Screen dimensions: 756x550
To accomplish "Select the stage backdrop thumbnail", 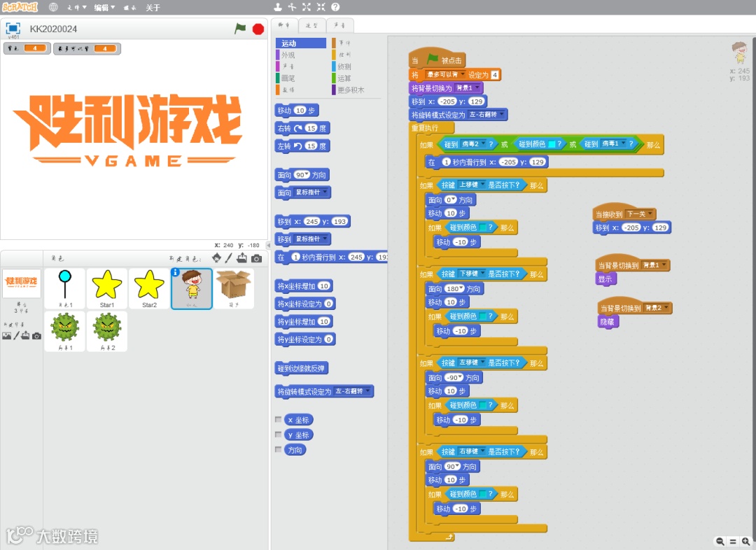I will [x=22, y=283].
